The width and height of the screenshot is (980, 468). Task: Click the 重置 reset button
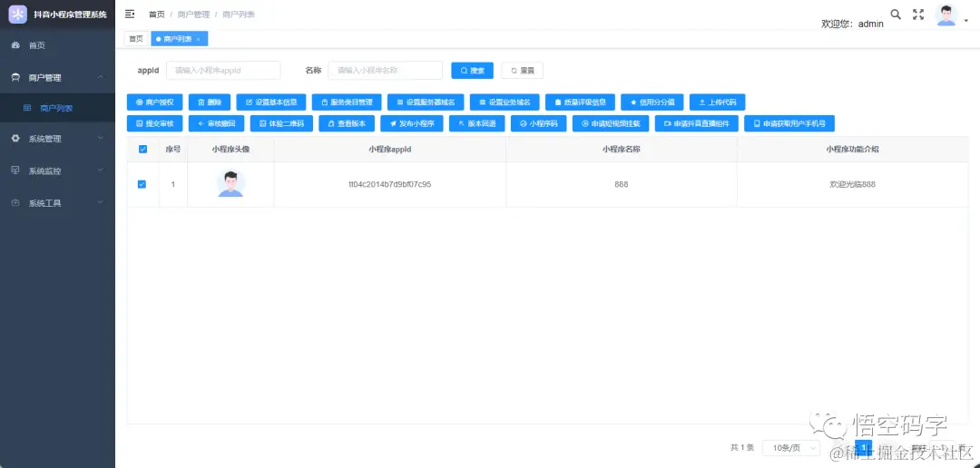[x=523, y=71]
